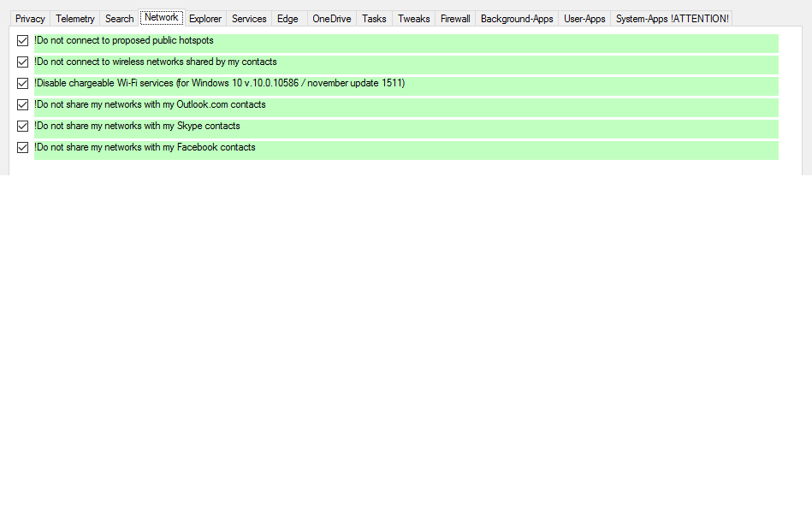Go to the OneDrive tab
812x525 pixels.
click(332, 19)
